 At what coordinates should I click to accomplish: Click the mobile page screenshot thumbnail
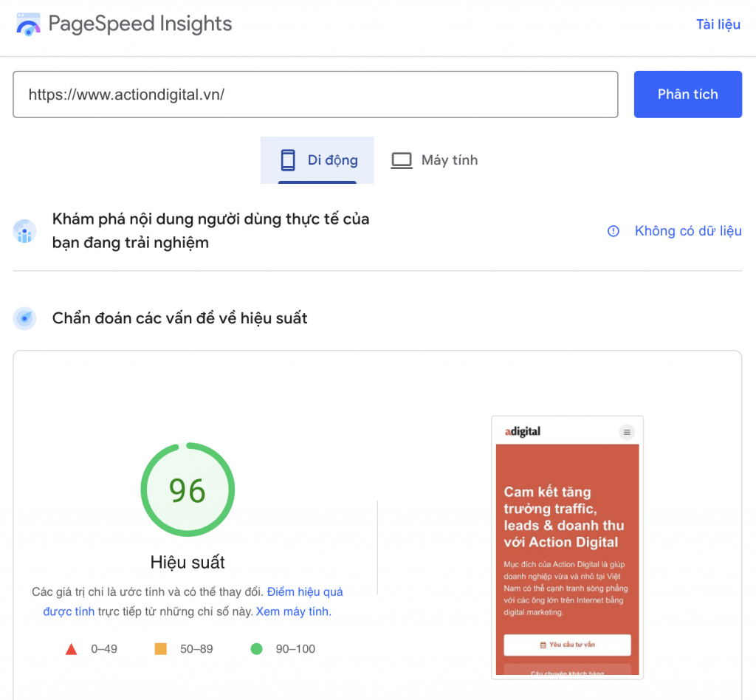(x=568, y=548)
